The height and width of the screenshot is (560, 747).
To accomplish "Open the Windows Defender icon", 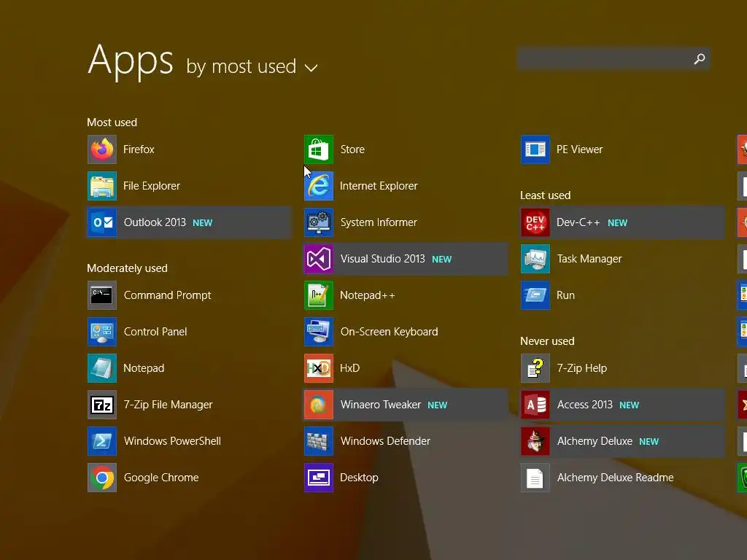I will click(319, 441).
